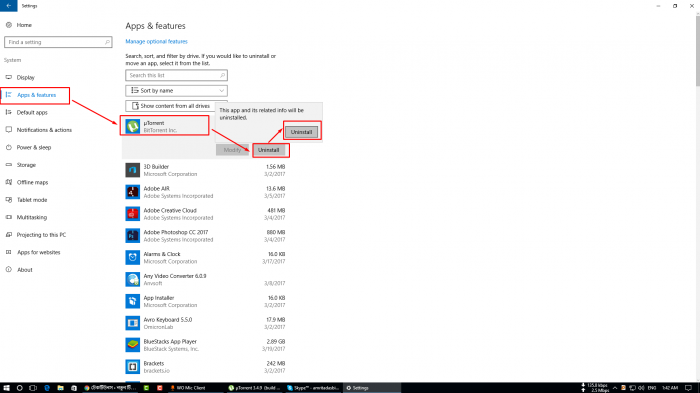Select Any Video Converter 6.0.9 name

click(175, 276)
